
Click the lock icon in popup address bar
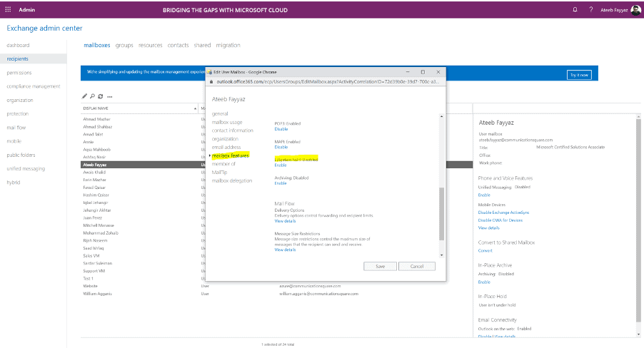(x=211, y=82)
